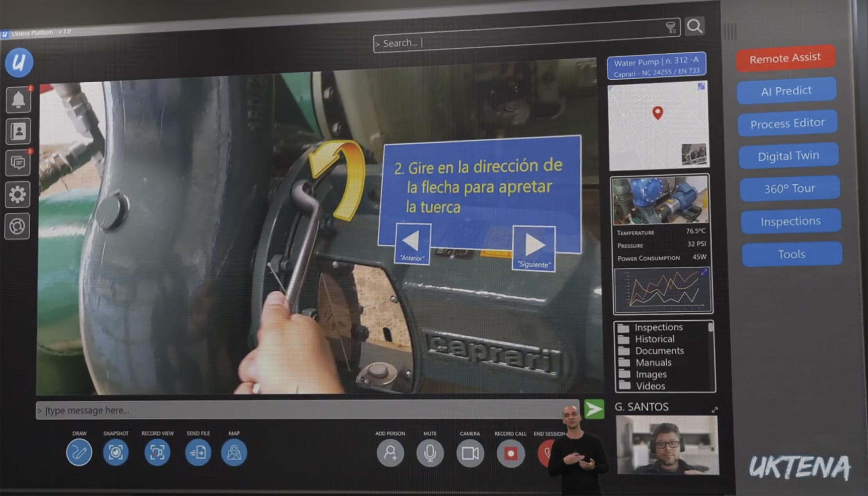
Task: Open settings gear icon
Action: 17,194
